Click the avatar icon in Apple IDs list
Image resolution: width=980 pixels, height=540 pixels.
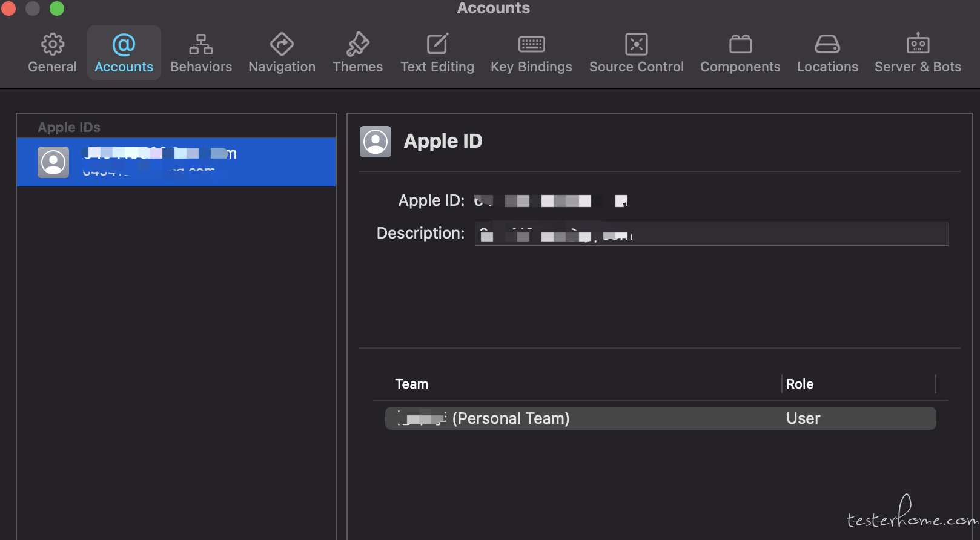pyautogui.click(x=53, y=162)
